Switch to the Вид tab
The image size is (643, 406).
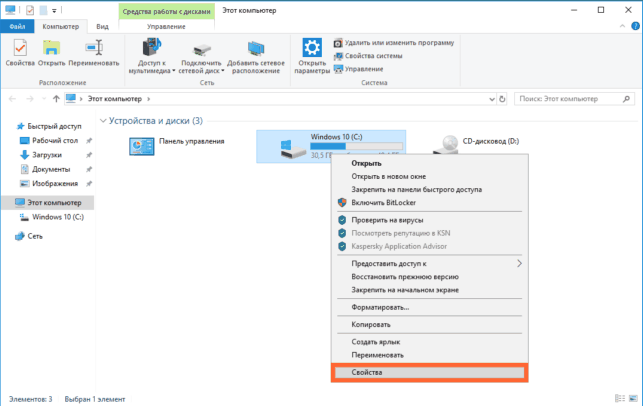[103, 26]
